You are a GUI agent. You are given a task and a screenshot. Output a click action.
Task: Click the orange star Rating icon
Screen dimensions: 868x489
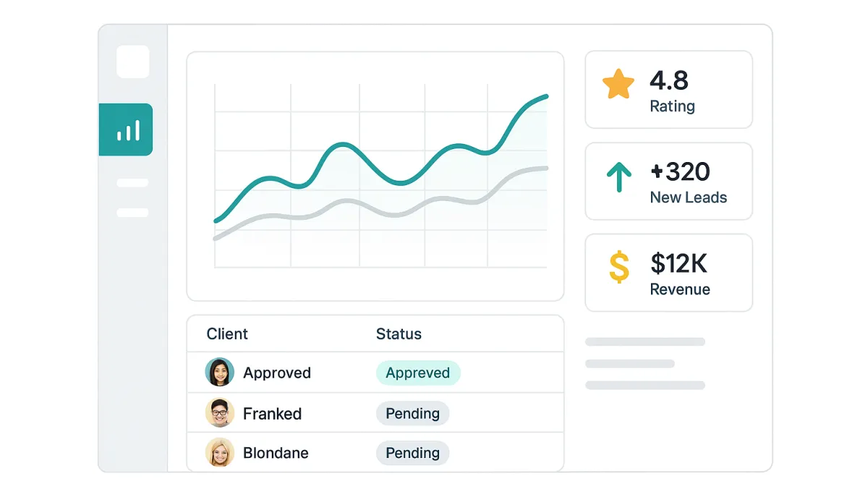(x=618, y=85)
